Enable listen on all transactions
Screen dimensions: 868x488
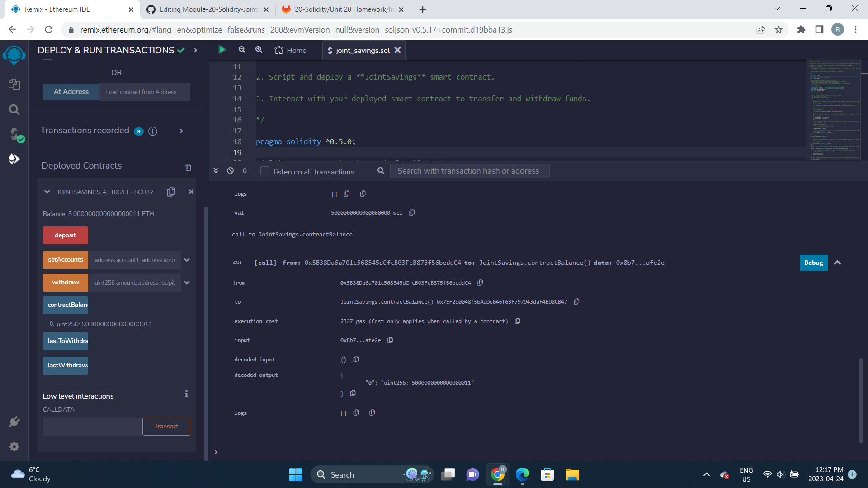(x=264, y=171)
